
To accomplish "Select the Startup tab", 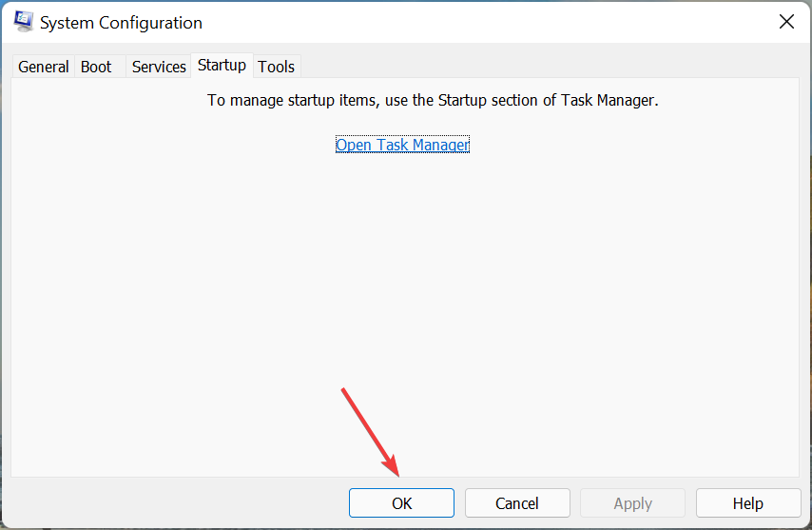I will [x=222, y=66].
